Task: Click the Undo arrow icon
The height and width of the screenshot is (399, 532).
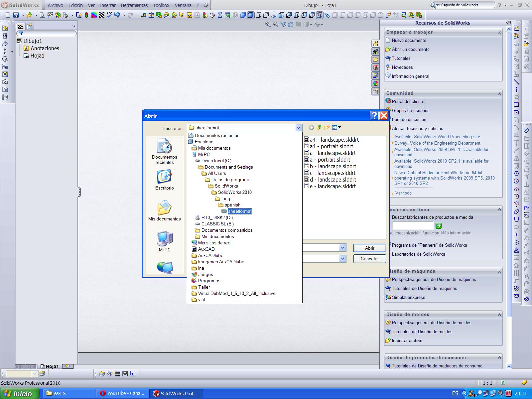Action: 117,15
